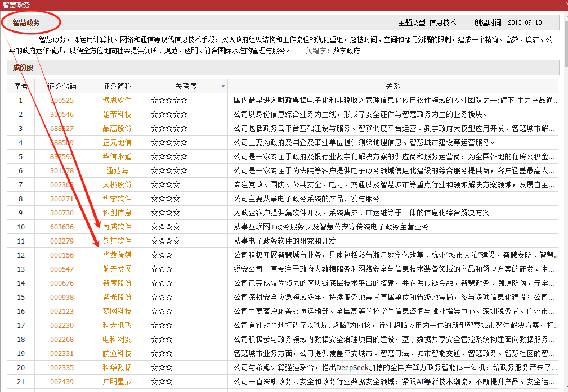
Task: Select the 华数传媒 three-star rating cell
Action: [x=186, y=255]
